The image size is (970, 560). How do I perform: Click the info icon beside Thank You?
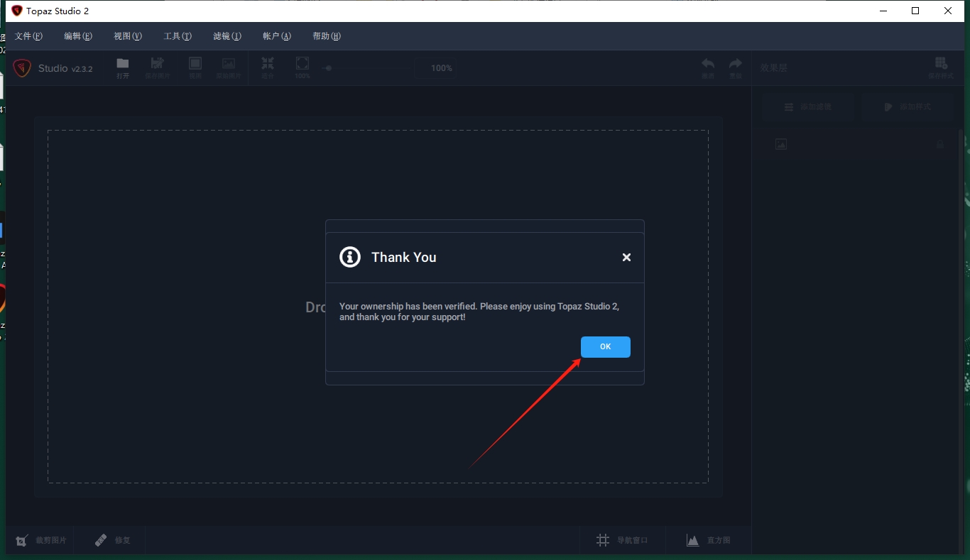click(x=350, y=257)
